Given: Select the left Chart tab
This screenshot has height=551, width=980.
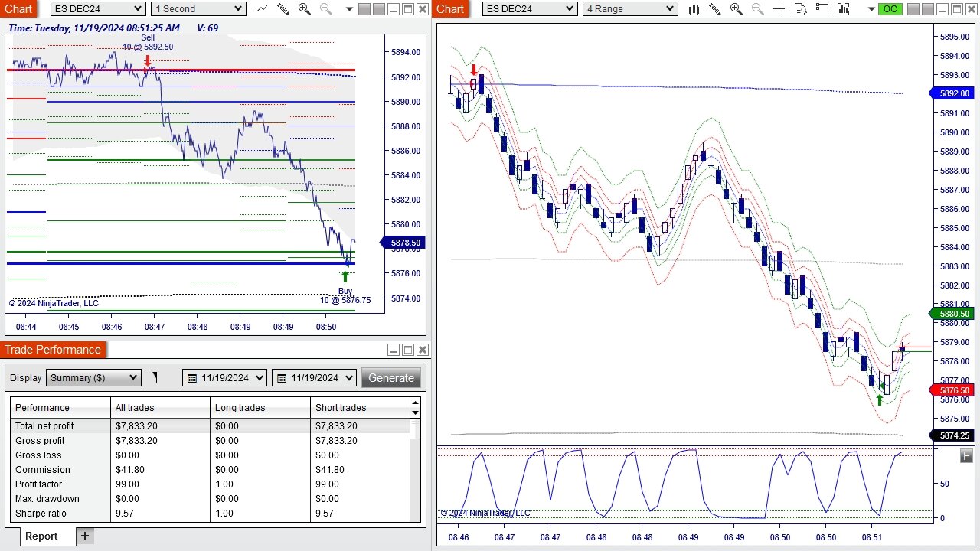Looking at the screenshot, I should tap(18, 8).
